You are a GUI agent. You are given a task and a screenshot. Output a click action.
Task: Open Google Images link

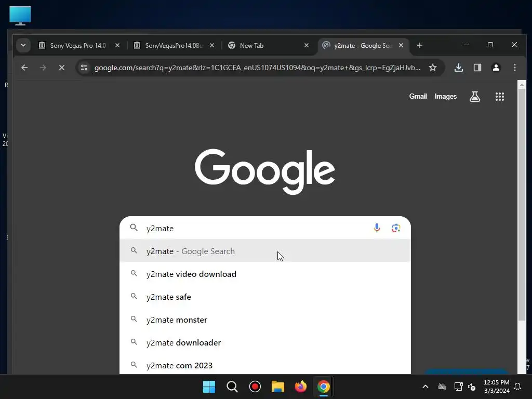(445, 96)
